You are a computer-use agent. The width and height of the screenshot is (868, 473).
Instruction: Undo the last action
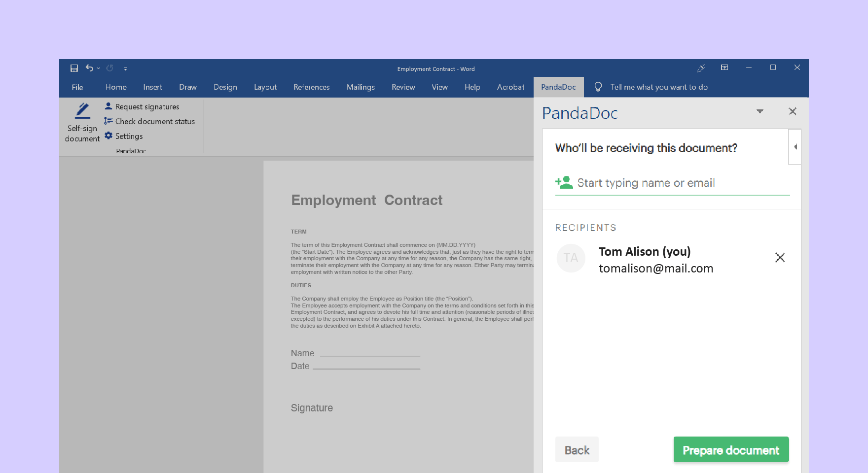(x=89, y=68)
